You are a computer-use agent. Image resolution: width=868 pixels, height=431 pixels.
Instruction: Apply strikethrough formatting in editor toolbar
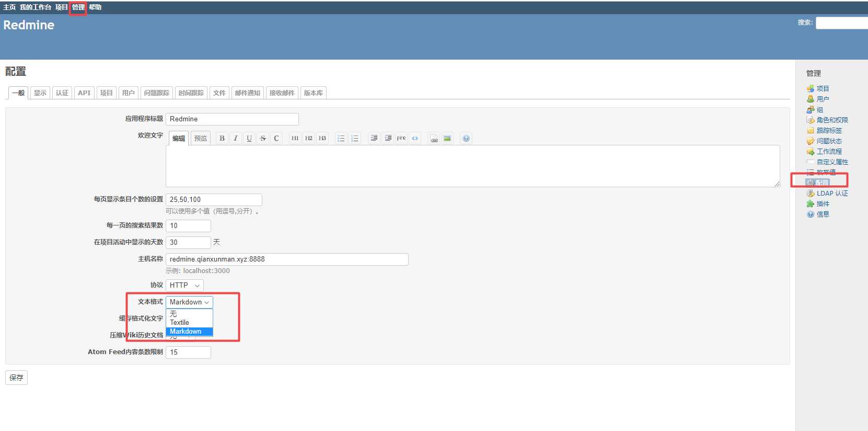click(263, 138)
